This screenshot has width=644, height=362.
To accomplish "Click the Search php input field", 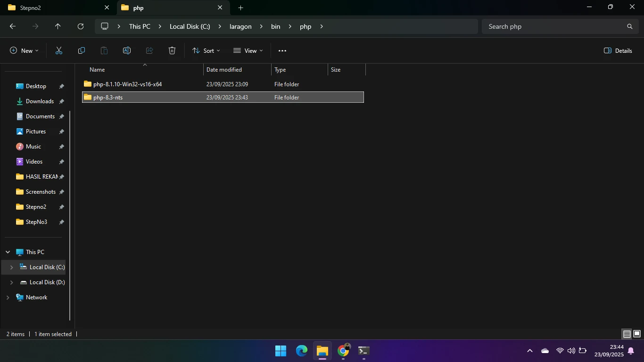I will click(x=554, y=27).
